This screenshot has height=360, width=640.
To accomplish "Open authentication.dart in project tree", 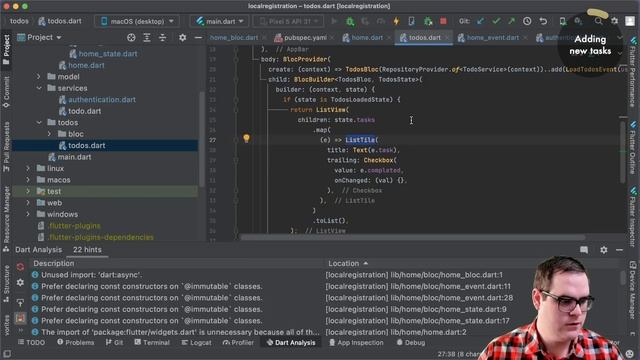I will tap(102, 100).
